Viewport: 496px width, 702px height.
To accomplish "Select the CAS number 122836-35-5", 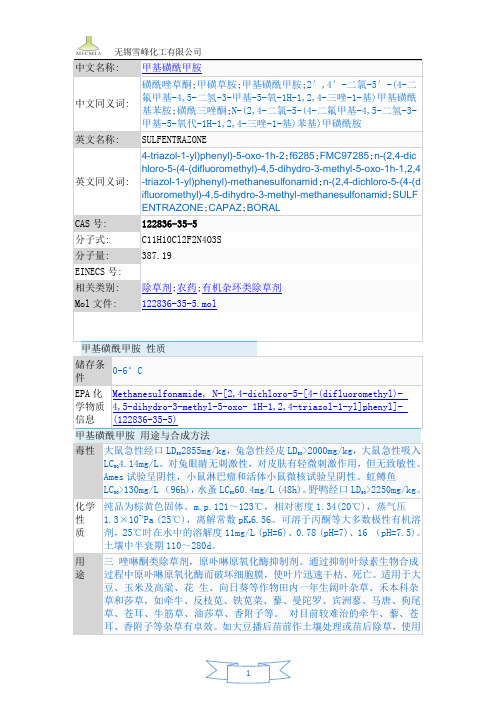I will [x=169, y=224].
